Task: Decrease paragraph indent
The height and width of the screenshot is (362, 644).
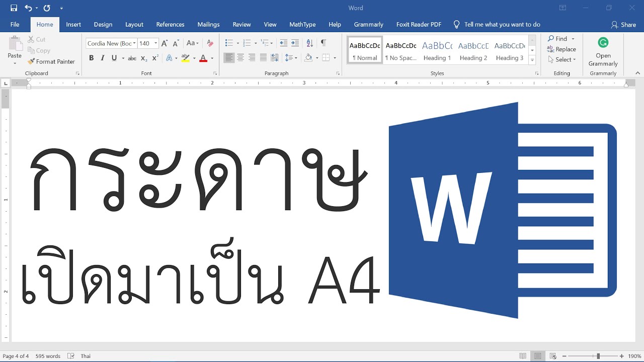Action: click(283, 43)
